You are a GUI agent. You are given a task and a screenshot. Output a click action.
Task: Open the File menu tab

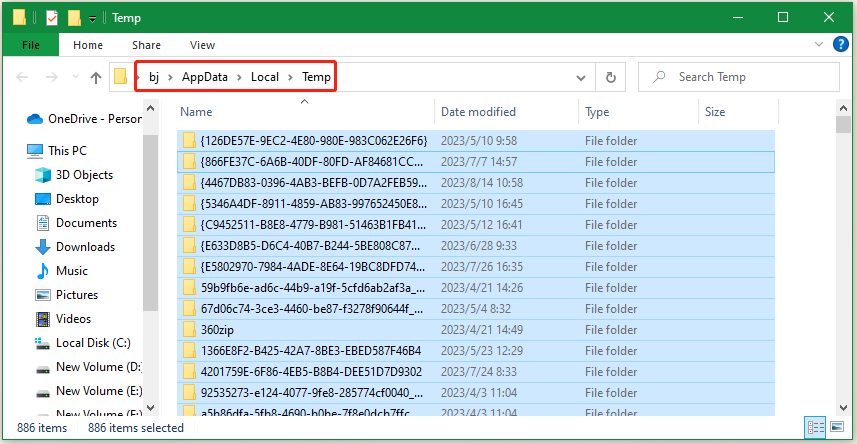31,45
